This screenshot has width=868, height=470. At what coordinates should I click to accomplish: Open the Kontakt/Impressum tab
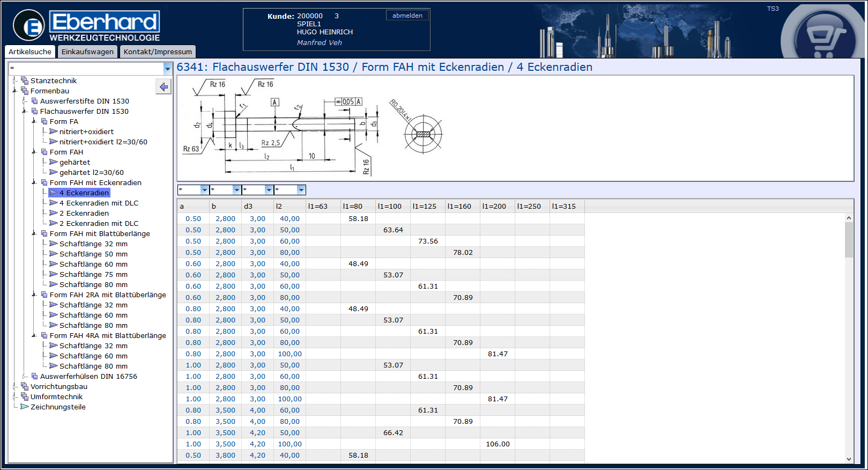click(158, 52)
